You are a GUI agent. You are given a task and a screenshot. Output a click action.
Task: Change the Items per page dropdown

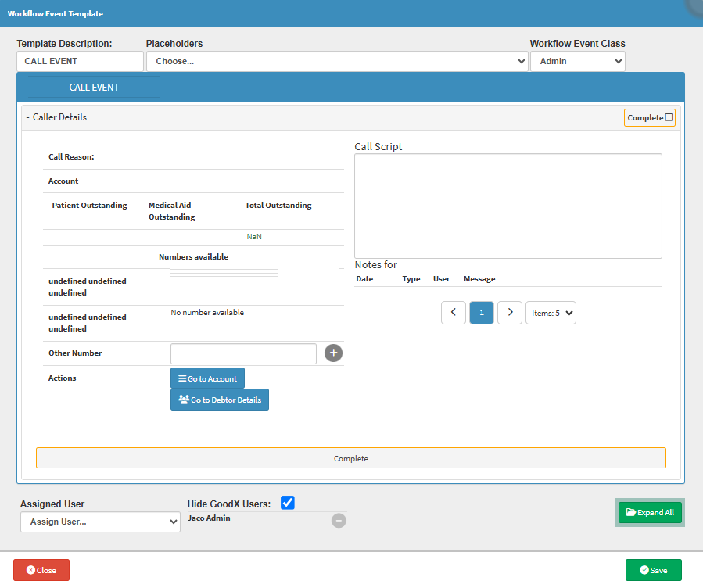point(551,313)
